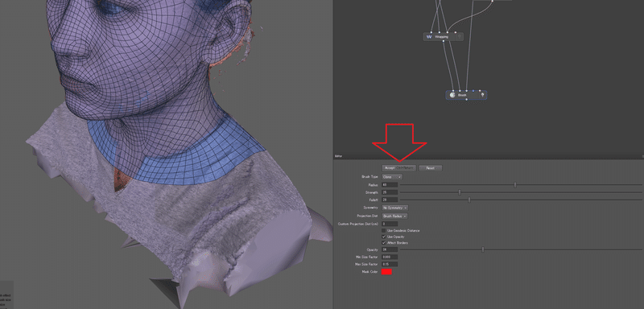Click the Brush node's bottom output connector

coord(467,99)
